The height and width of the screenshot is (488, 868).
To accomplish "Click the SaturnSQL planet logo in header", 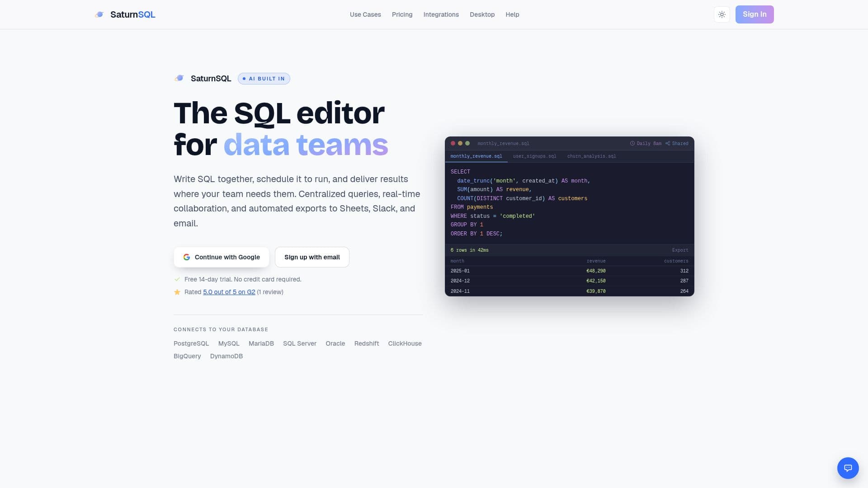I will point(99,14).
